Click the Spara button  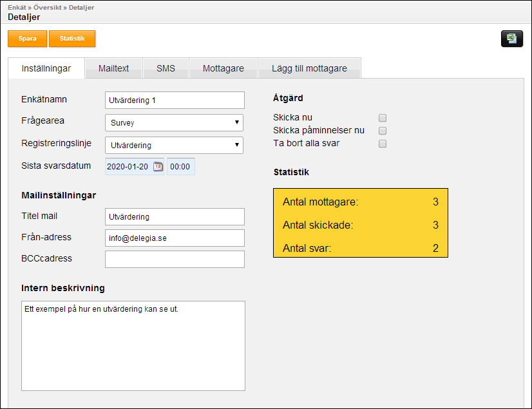[28, 39]
